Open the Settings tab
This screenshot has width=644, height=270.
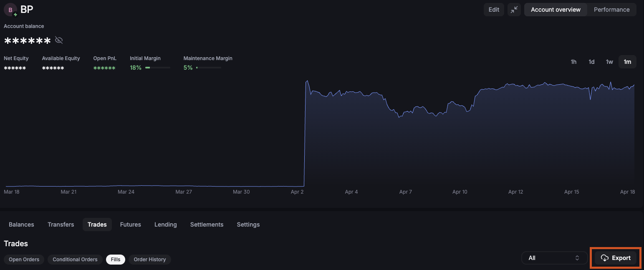tap(248, 225)
